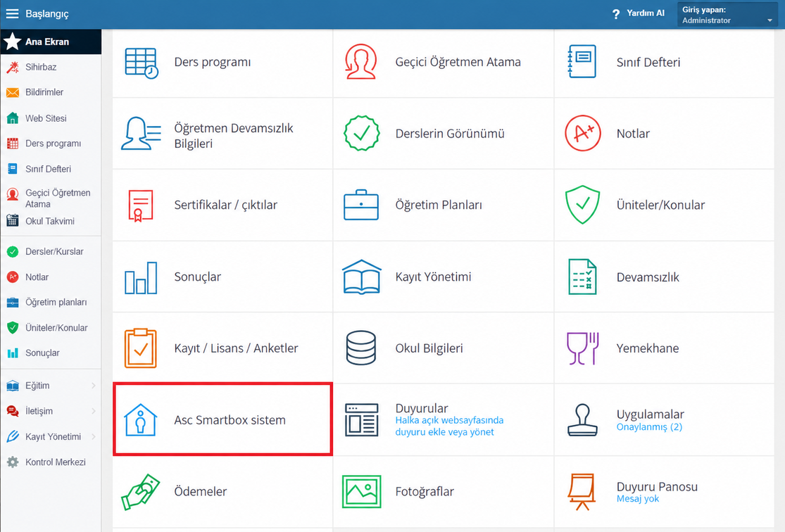Open the Giriş yapan Administrator dropdown

[x=727, y=15]
